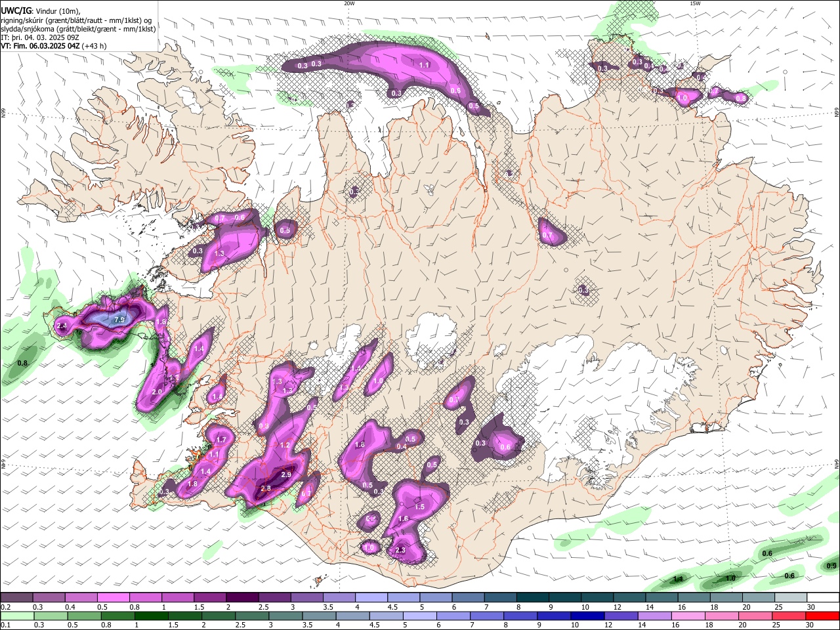
Task: Click the 'rigning/skúrir' legend description line
Action: pos(76,20)
